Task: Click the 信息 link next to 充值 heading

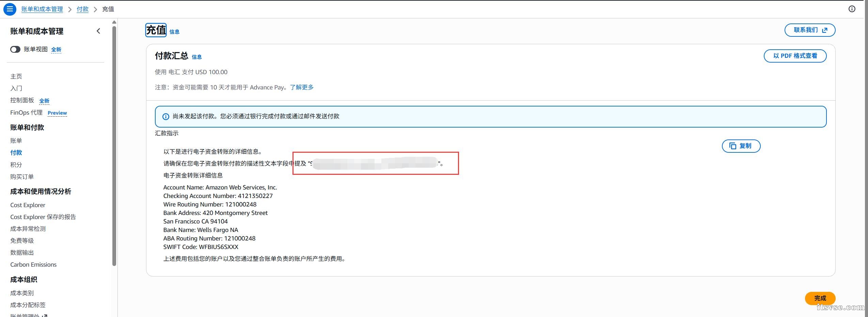Action: point(174,32)
